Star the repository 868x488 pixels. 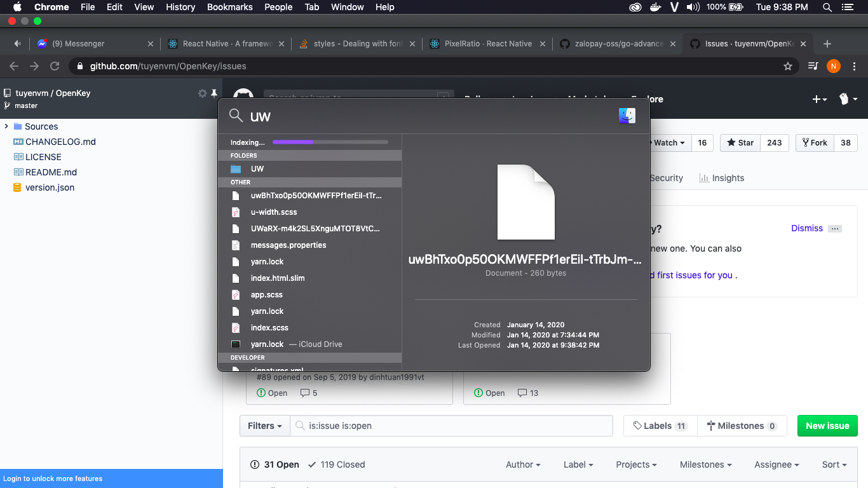pyautogui.click(x=740, y=143)
